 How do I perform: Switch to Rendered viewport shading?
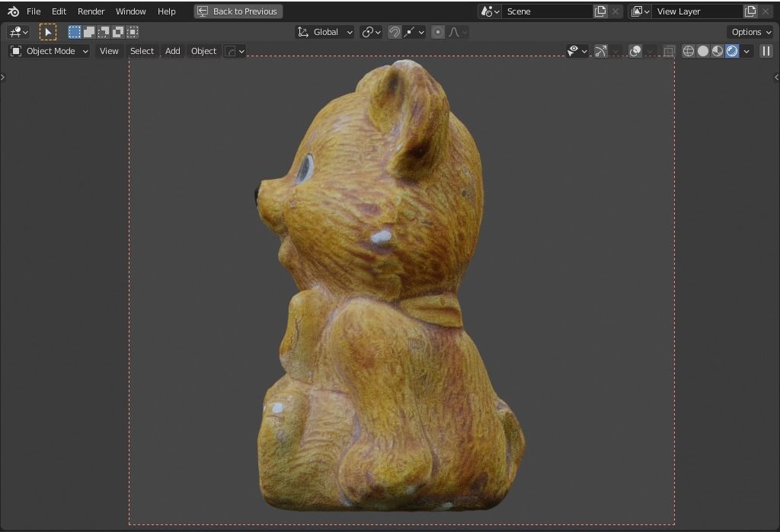[x=732, y=51]
